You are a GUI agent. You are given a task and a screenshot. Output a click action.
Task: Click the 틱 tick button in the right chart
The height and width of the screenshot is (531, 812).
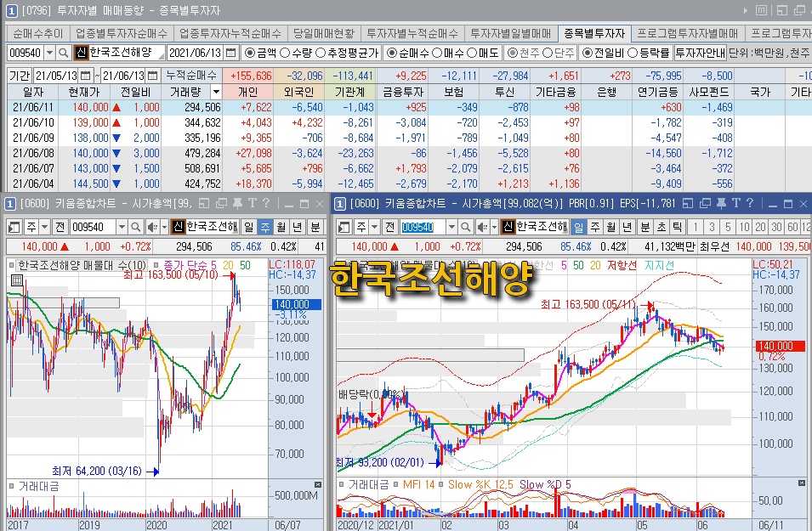coord(677,227)
